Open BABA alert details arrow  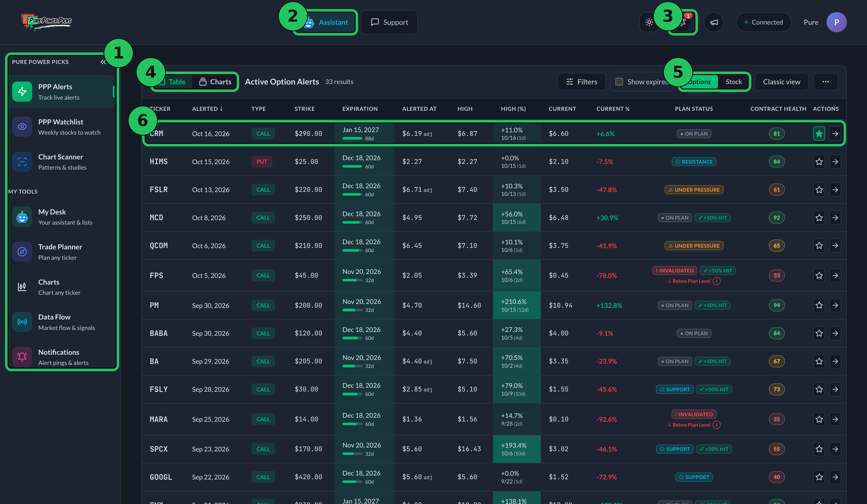point(835,333)
